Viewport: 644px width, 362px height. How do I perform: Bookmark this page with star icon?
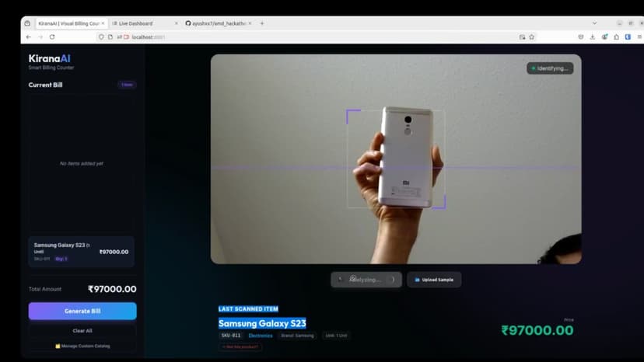click(x=531, y=37)
